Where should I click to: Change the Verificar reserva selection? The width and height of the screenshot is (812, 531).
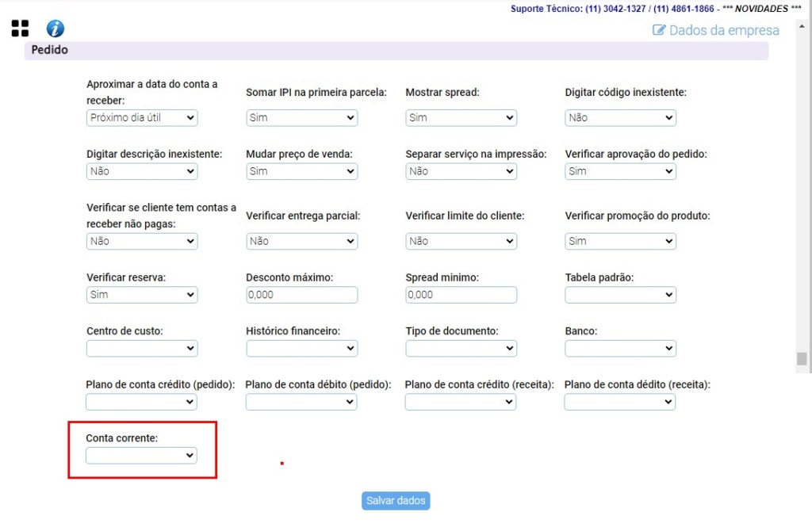tap(141, 294)
